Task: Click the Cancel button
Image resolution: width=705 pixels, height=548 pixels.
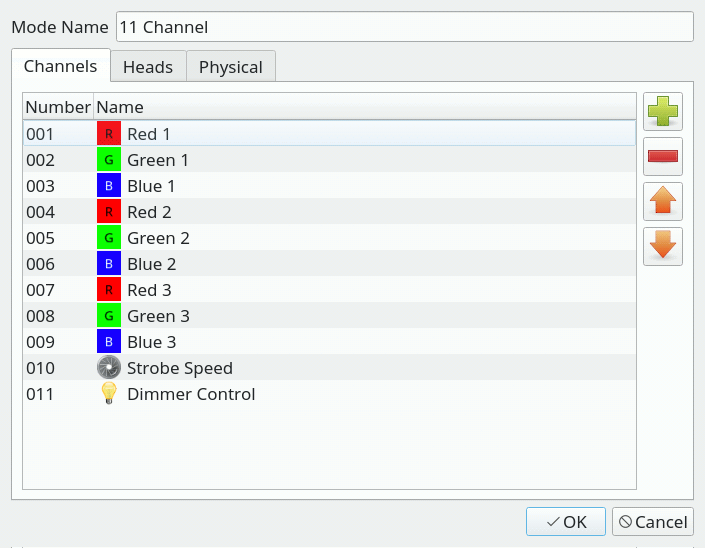Action: pyautogui.click(x=653, y=521)
